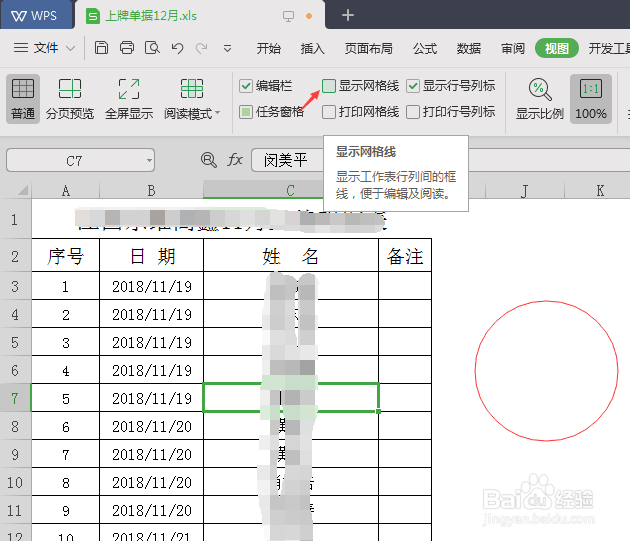
Task: Click cell A10 containing 8
Action: [x=65, y=482]
